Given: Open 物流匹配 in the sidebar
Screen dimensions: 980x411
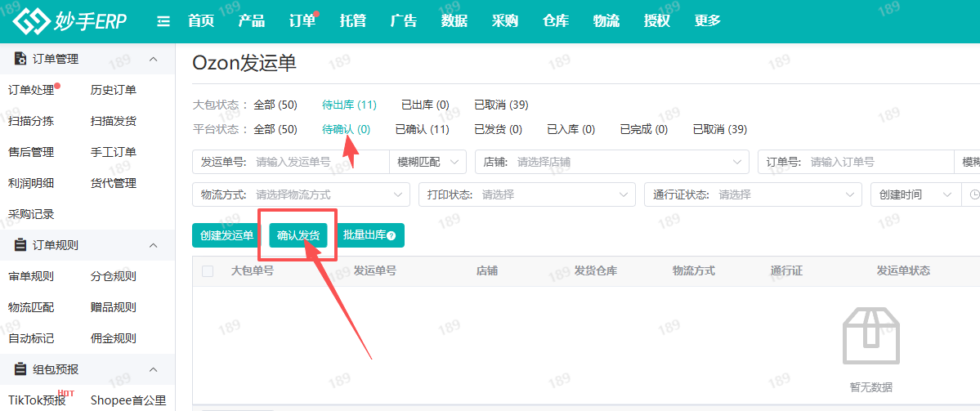Looking at the screenshot, I should pyautogui.click(x=31, y=307).
